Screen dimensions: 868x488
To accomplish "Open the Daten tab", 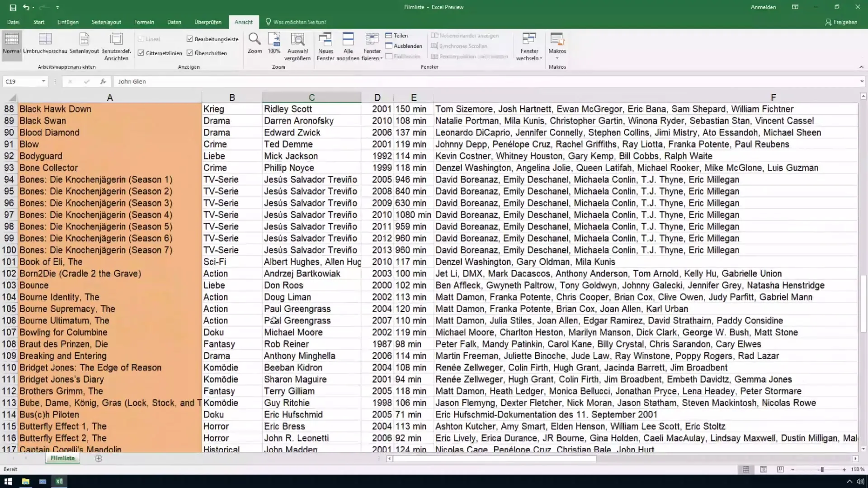I will [174, 22].
